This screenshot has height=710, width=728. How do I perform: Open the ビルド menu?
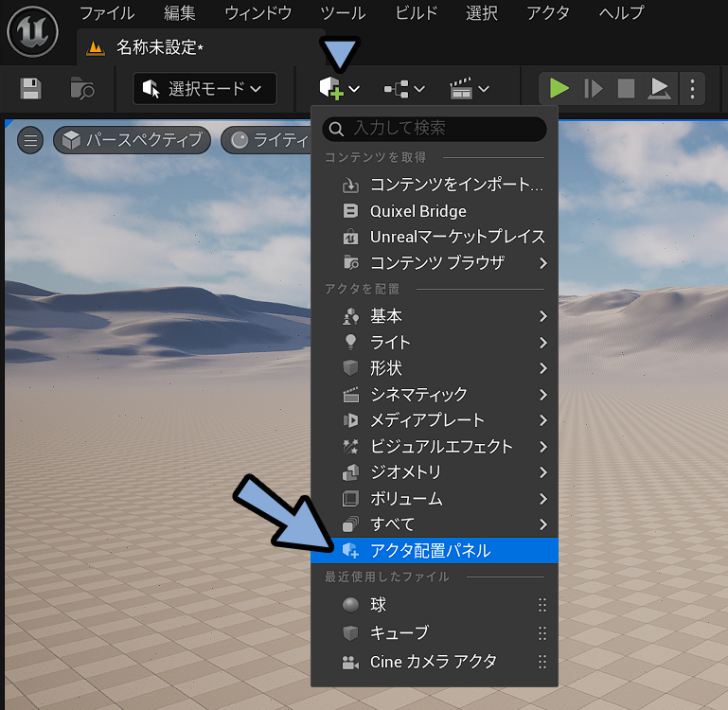point(416,13)
